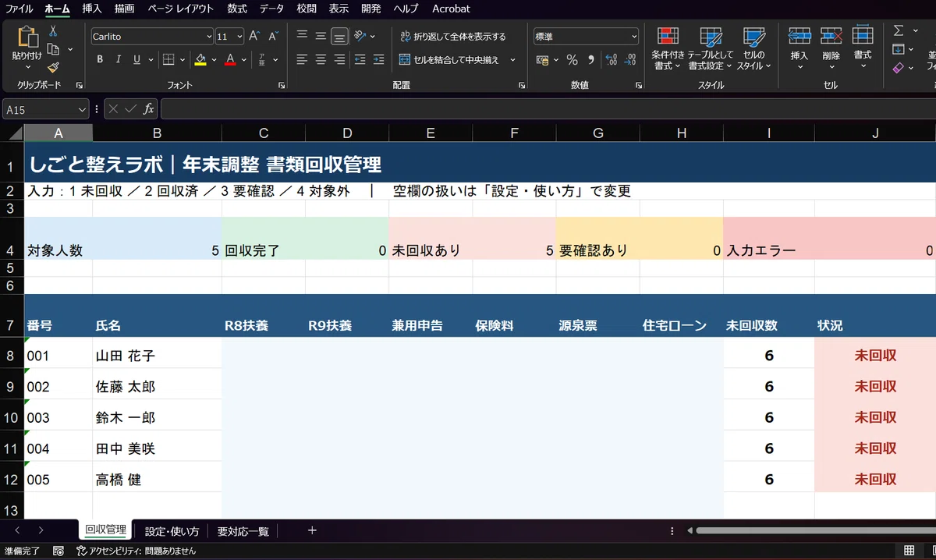
Task: Click the decrease indent icon
Action: click(360, 59)
